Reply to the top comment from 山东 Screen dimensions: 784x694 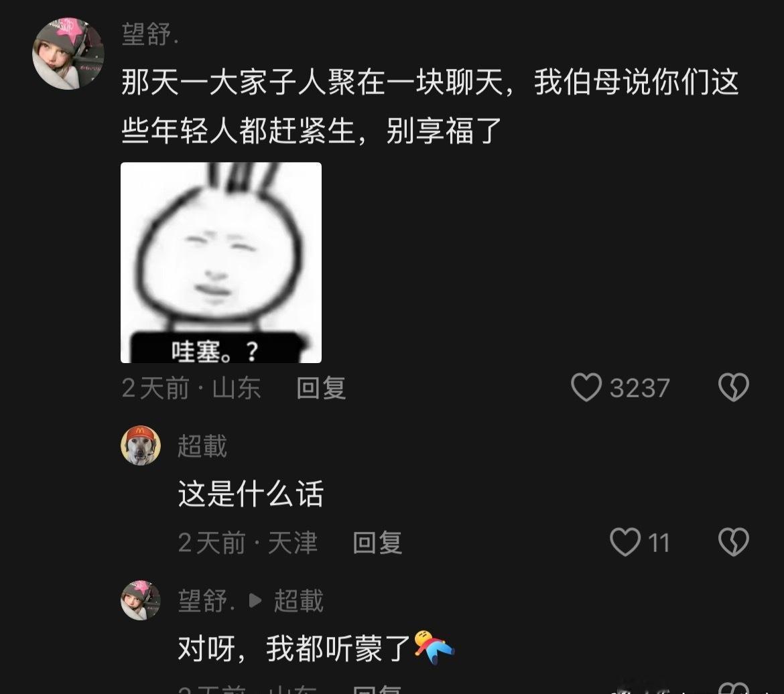coord(321,388)
